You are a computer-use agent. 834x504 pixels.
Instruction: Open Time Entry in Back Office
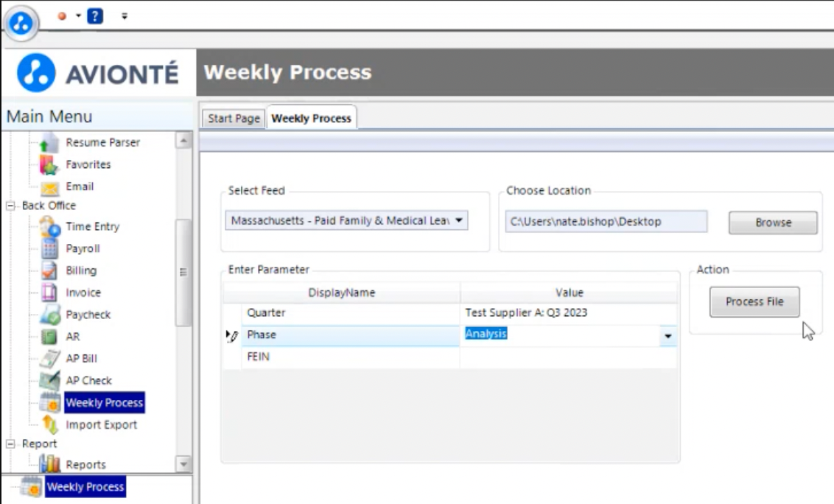click(93, 227)
